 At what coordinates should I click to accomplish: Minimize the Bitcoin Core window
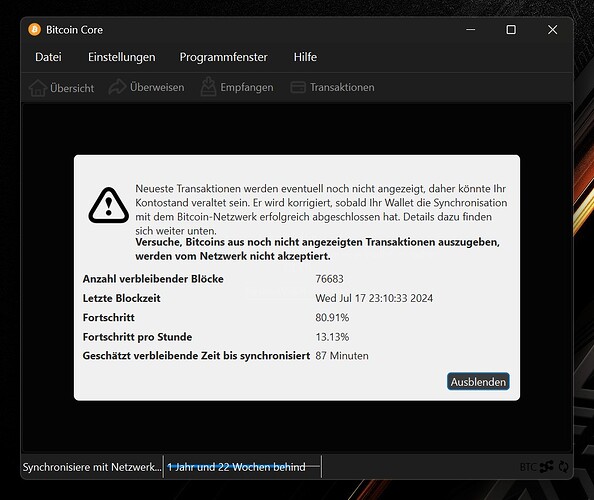(471, 30)
